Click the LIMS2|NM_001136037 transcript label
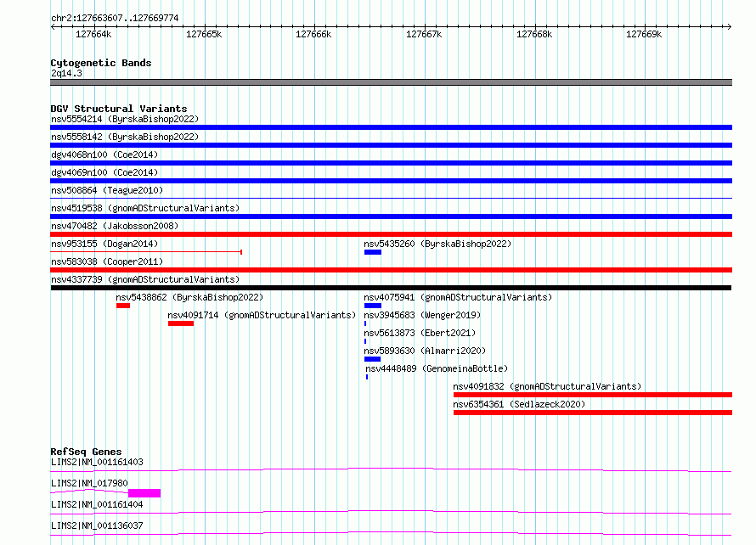756x545 pixels. tap(97, 525)
